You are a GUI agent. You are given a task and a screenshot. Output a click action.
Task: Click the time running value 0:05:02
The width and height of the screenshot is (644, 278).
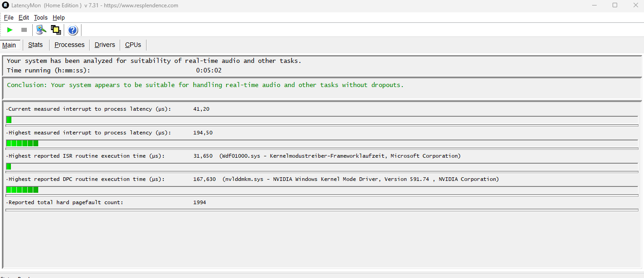click(x=209, y=70)
